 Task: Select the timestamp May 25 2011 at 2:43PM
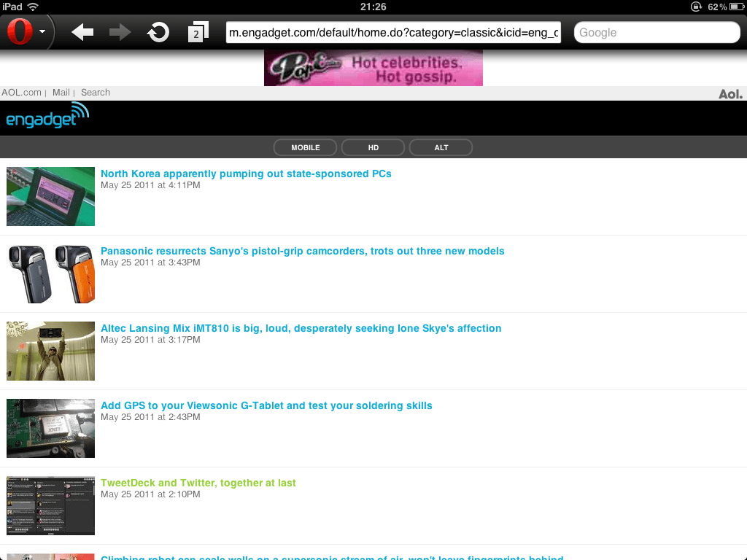coord(150,417)
